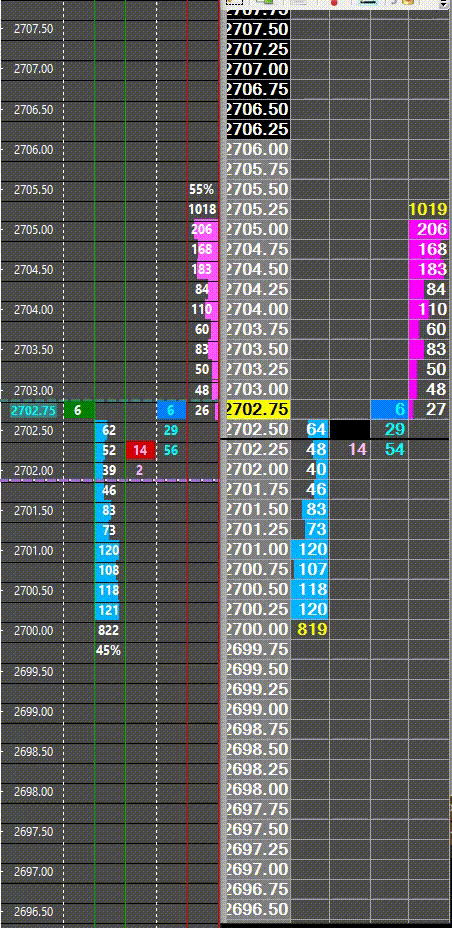Select the magenta 206 ask cell at 2705.00
Screen dimensions: 452x928
click(x=429, y=230)
